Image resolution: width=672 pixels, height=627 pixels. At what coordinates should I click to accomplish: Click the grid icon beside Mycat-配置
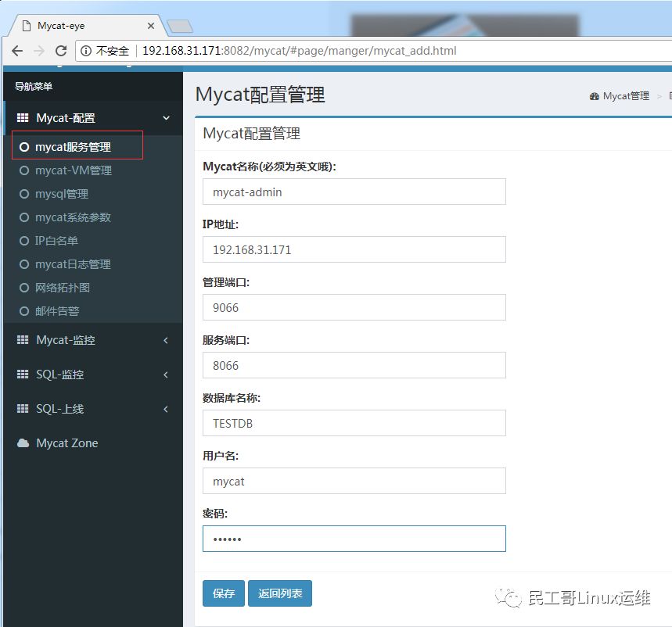22,117
